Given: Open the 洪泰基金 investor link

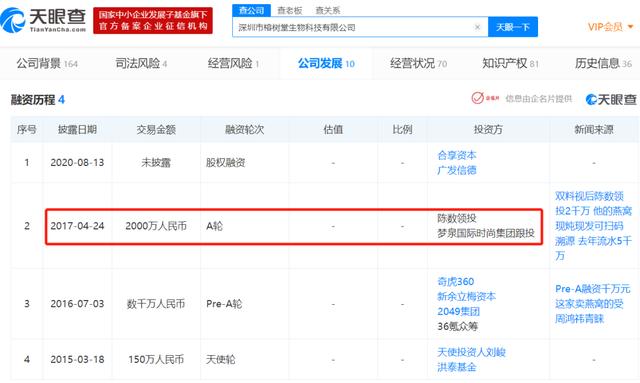Looking at the screenshot, I should point(457,367).
